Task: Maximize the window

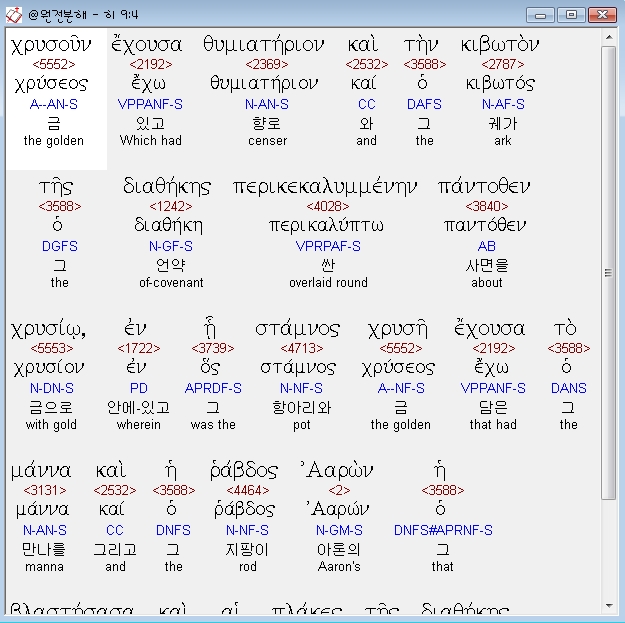Action: pyautogui.click(x=571, y=15)
